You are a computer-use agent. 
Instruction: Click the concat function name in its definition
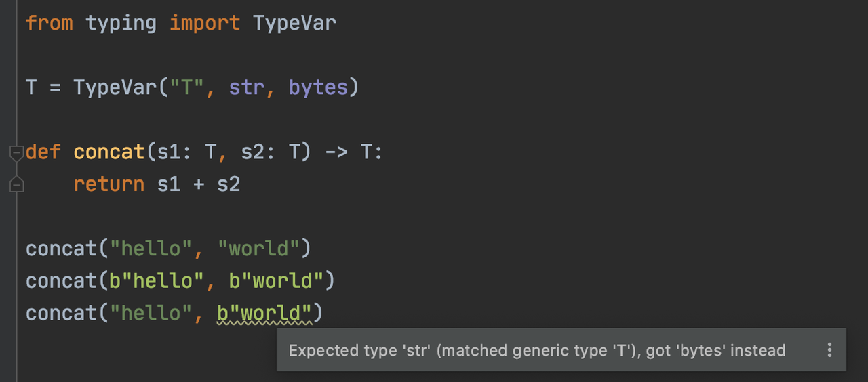tap(108, 152)
